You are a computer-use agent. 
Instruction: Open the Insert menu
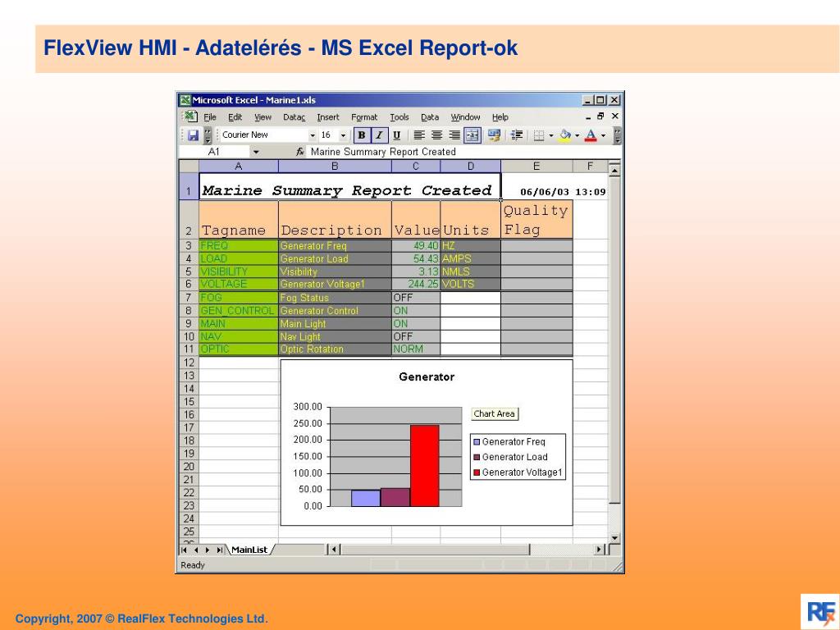pyautogui.click(x=328, y=116)
